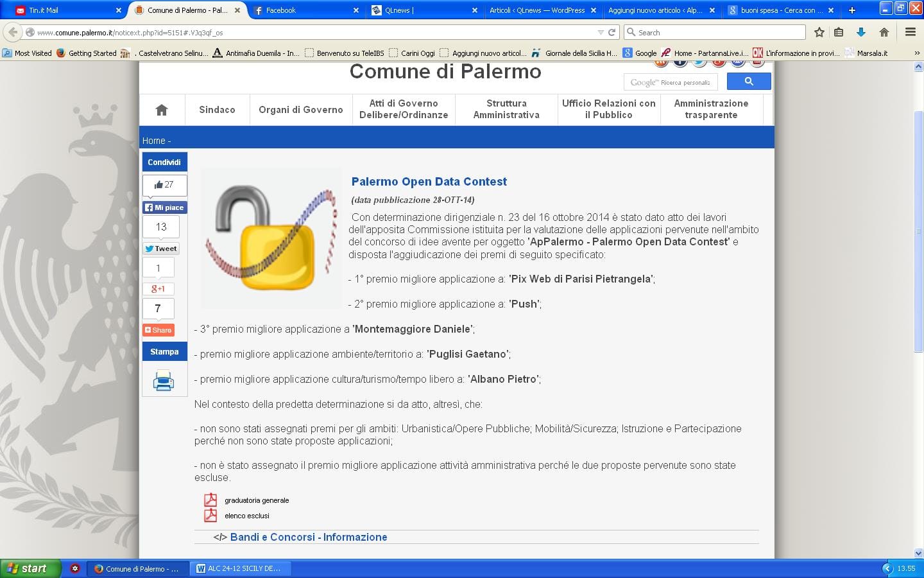Show bookmarks list icon in the toolbar
The width and height of the screenshot is (924, 578).
(x=839, y=32)
